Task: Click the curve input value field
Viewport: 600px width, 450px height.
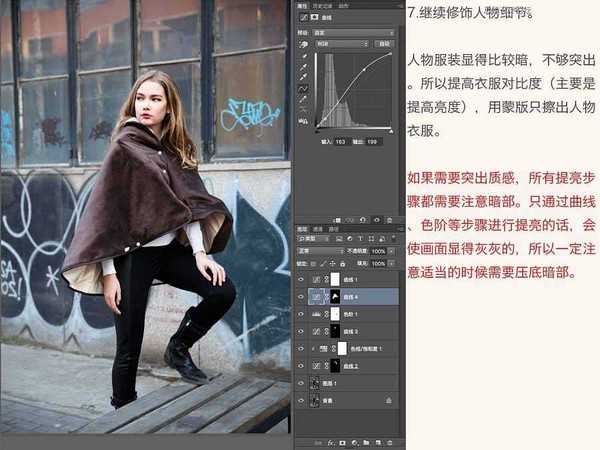Action: 341,143
